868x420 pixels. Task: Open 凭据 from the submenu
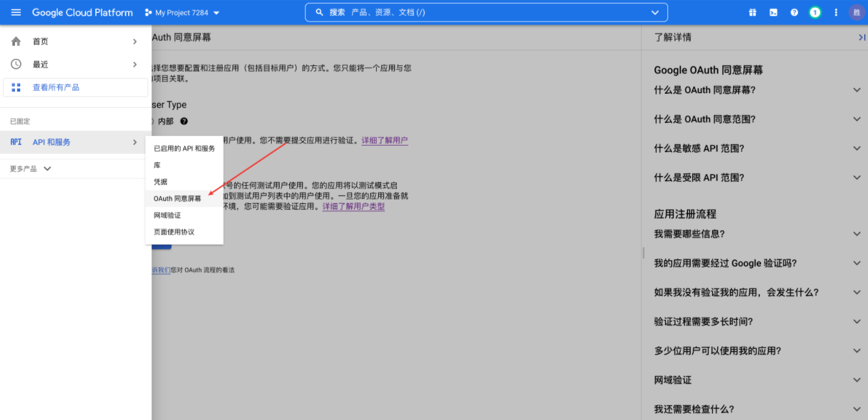click(x=184, y=182)
